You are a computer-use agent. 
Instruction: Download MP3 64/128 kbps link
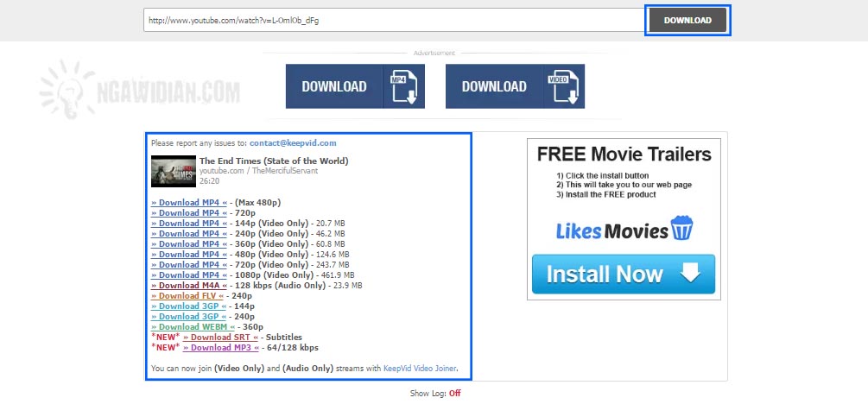(x=221, y=348)
